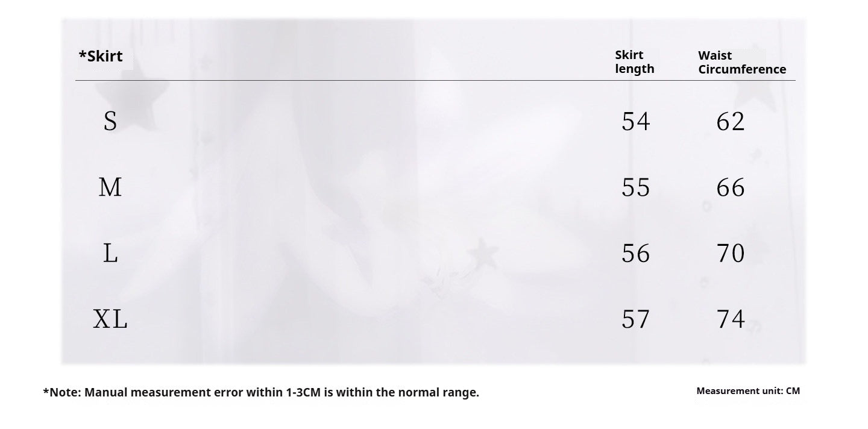Click the header divider line under Skirt
Screen dimensions: 868x429
pyautogui.click(x=435, y=80)
